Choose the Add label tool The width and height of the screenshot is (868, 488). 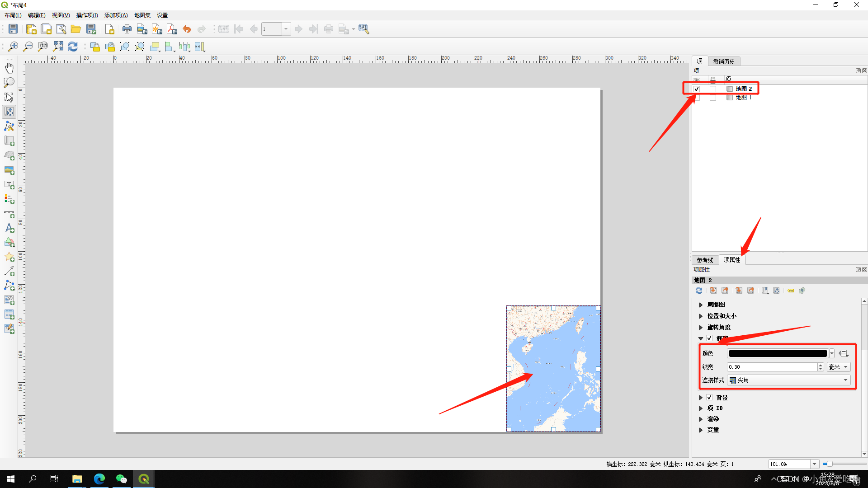(9, 185)
